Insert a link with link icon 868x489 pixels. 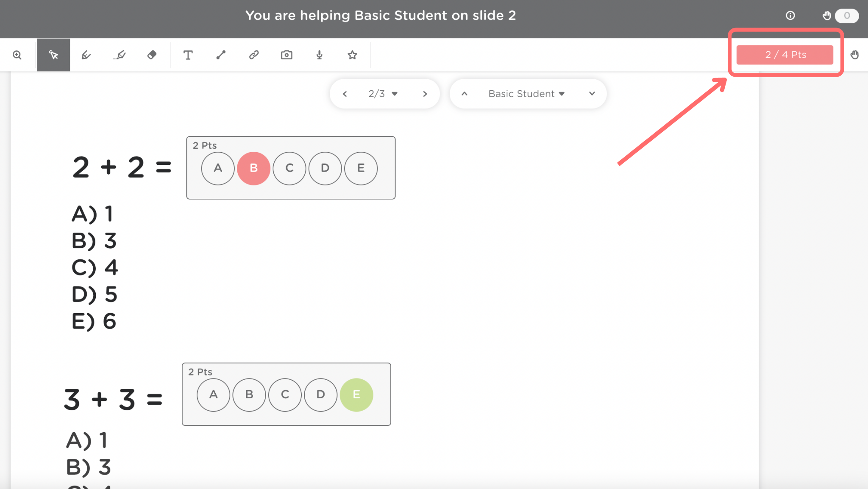pyautogui.click(x=253, y=55)
